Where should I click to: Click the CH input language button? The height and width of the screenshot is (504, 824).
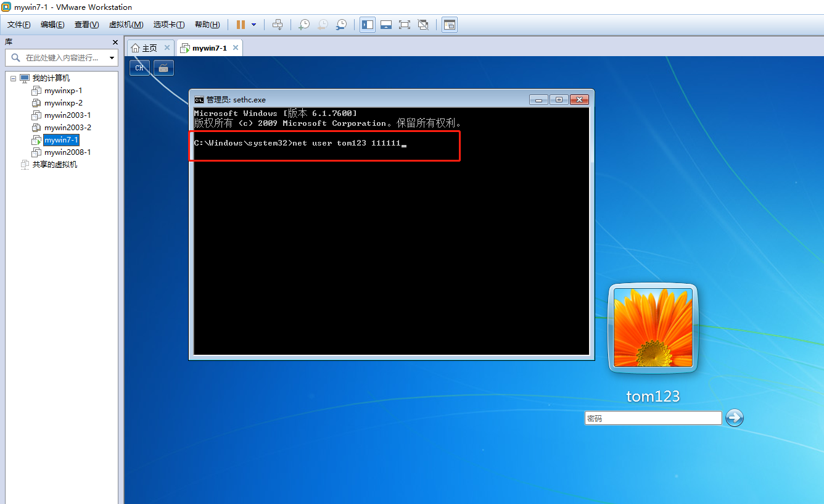(x=139, y=68)
